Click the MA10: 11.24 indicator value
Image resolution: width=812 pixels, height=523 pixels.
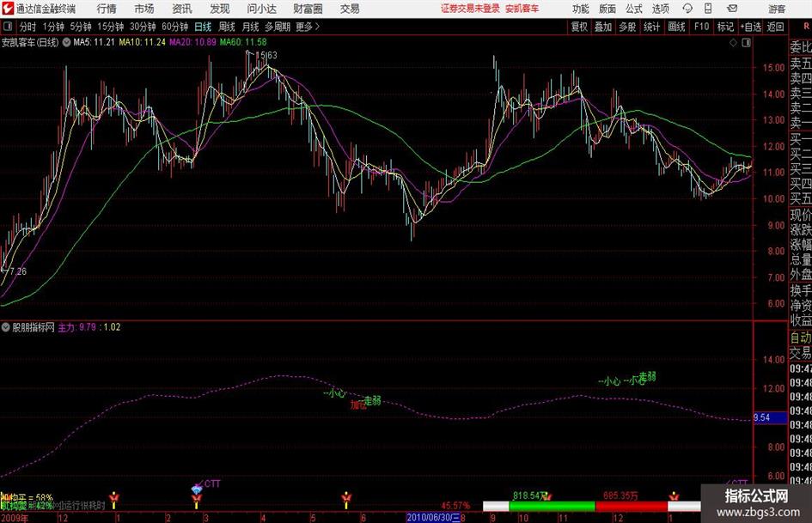142,42
